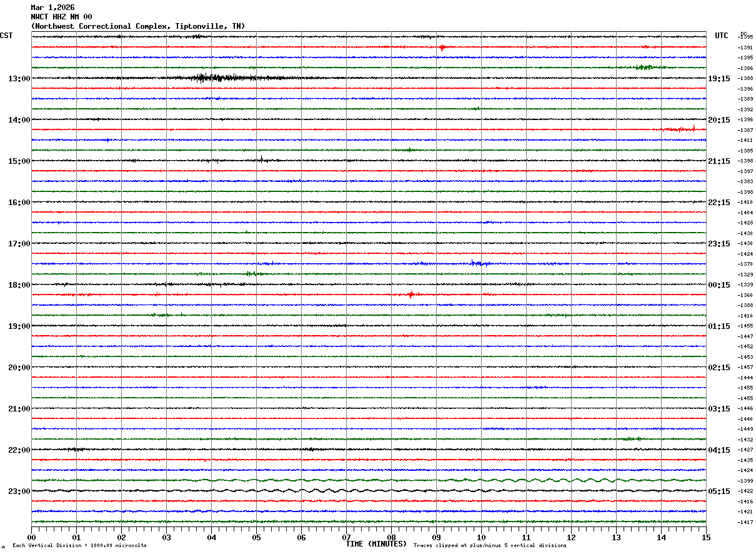Click the vertical division scale note at bottom left
The image size is (756, 554).
(x=79, y=545)
